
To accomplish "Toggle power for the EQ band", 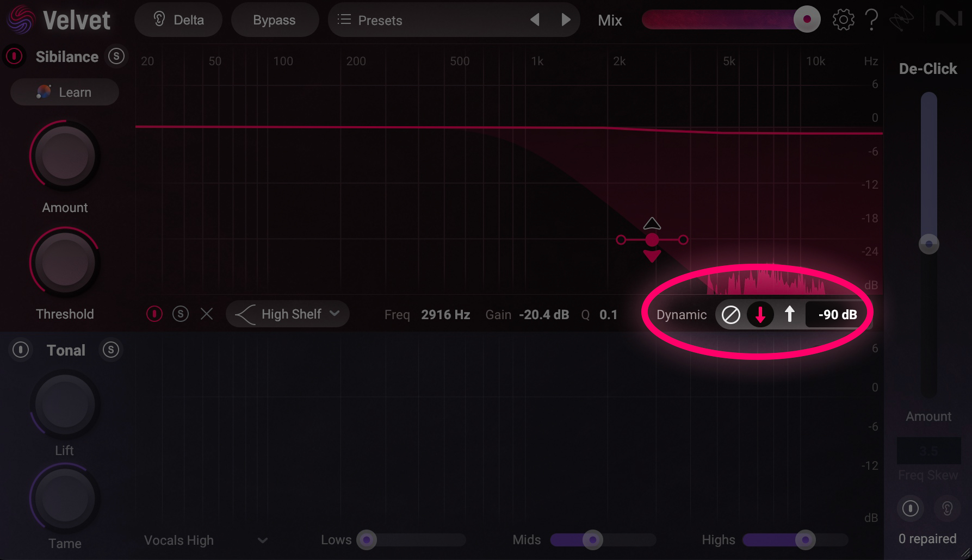I will [x=154, y=314].
